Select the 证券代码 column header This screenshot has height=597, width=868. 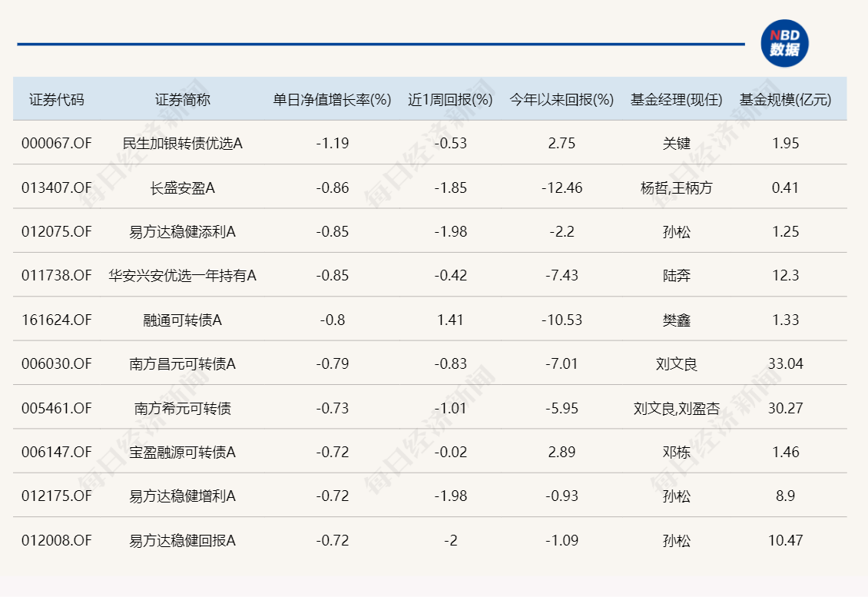[x=57, y=100]
